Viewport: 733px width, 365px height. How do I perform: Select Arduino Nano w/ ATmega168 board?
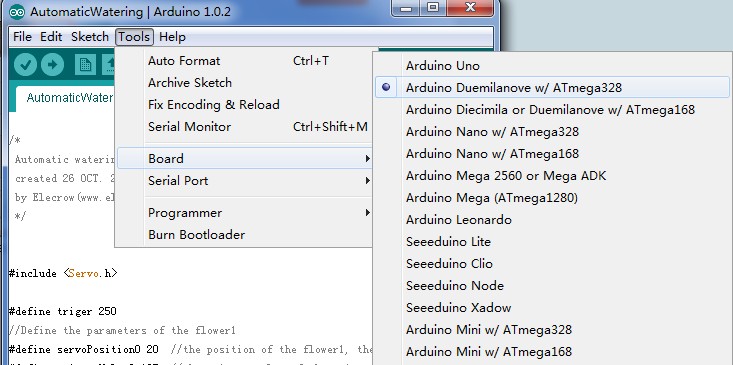[x=552, y=154]
